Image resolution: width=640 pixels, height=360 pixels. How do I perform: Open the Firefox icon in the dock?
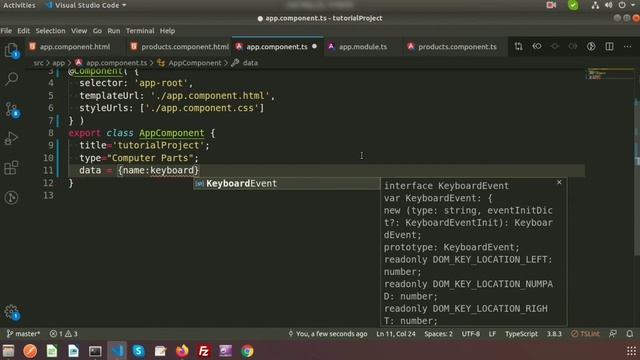click(x=182, y=351)
